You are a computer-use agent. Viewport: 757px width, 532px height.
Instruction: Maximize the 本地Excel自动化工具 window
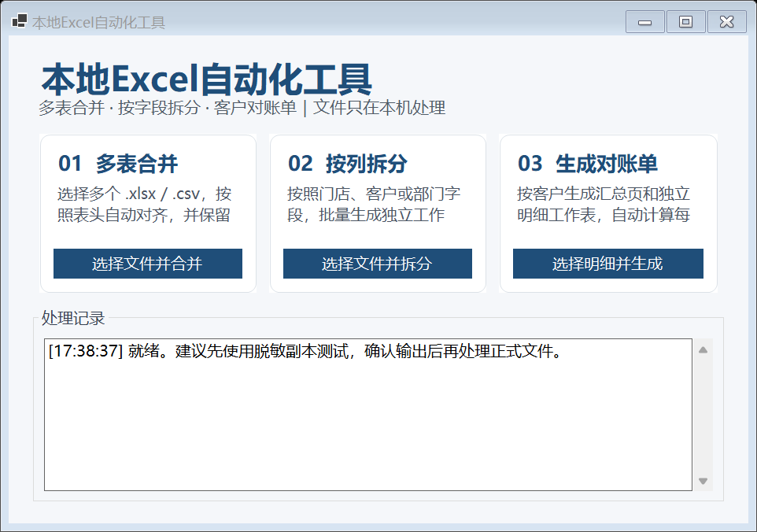pos(685,22)
